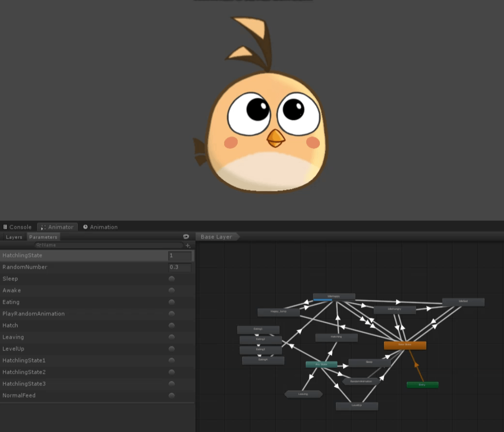Image resolution: width=504 pixels, height=432 pixels.
Task: Toggle the NormalFeed trigger
Action: pyautogui.click(x=171, y=395)
